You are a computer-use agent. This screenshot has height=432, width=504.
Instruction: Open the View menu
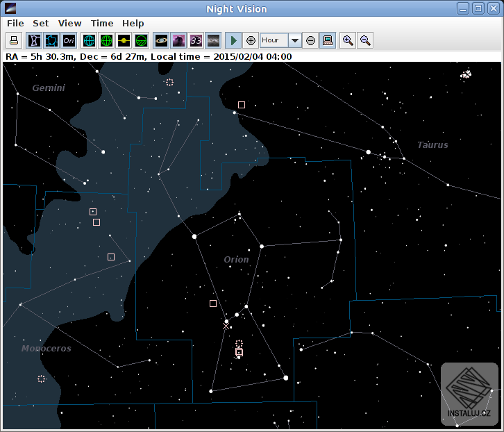point(69,23)
